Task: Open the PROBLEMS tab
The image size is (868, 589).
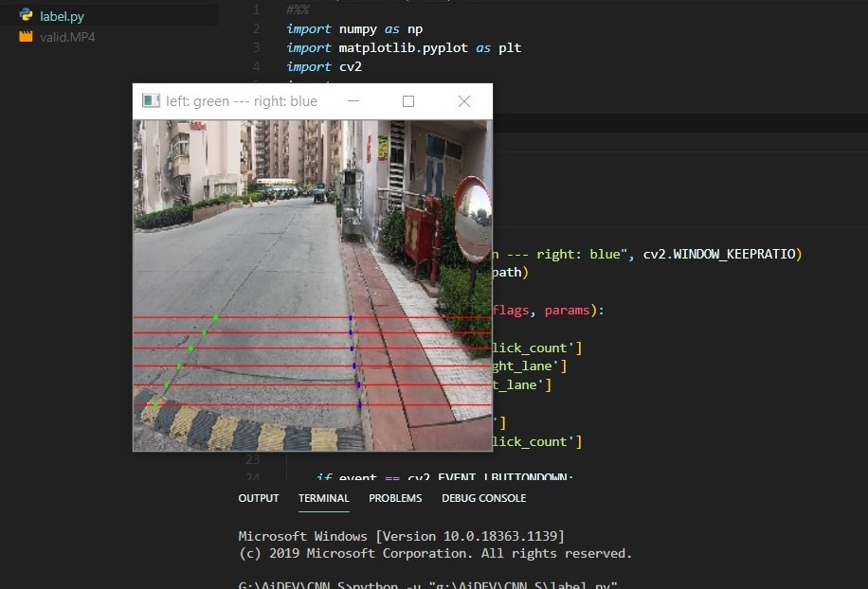Action: pos(395,498)
